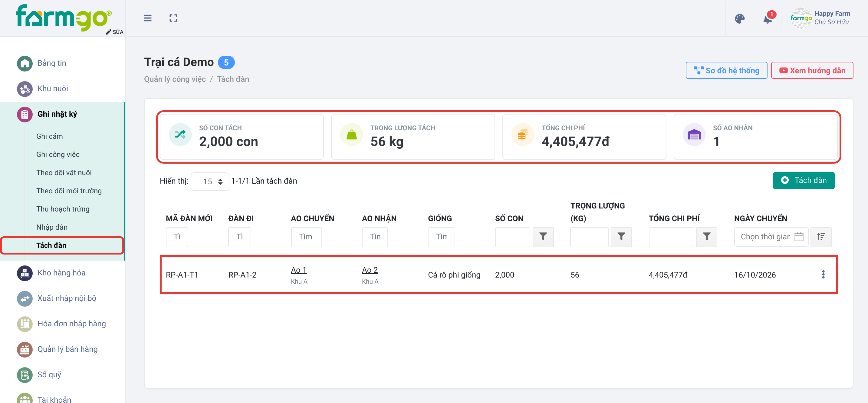Viewport: 868px width, 403px height.
Task: Open Happy Farm user profile
Action: pos(820,18)
